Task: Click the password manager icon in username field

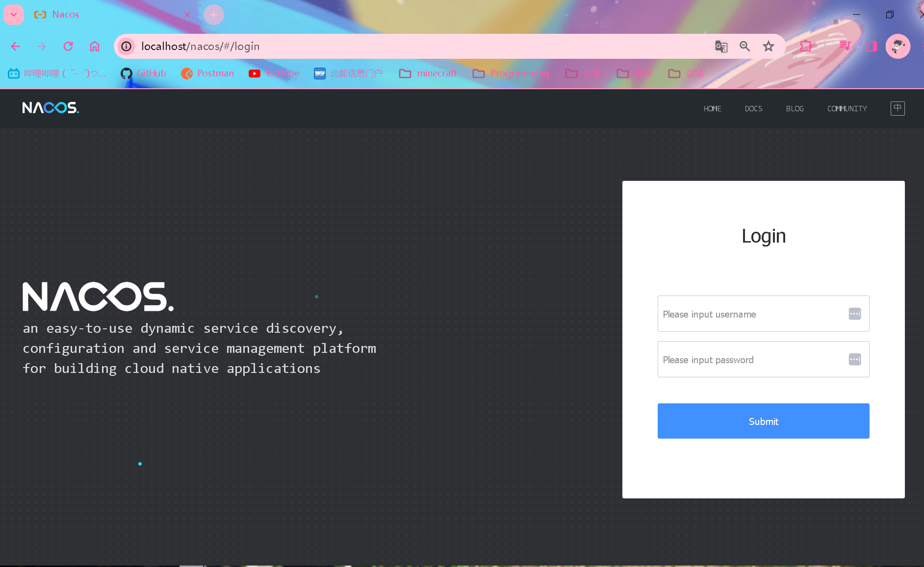Action: 855,314
